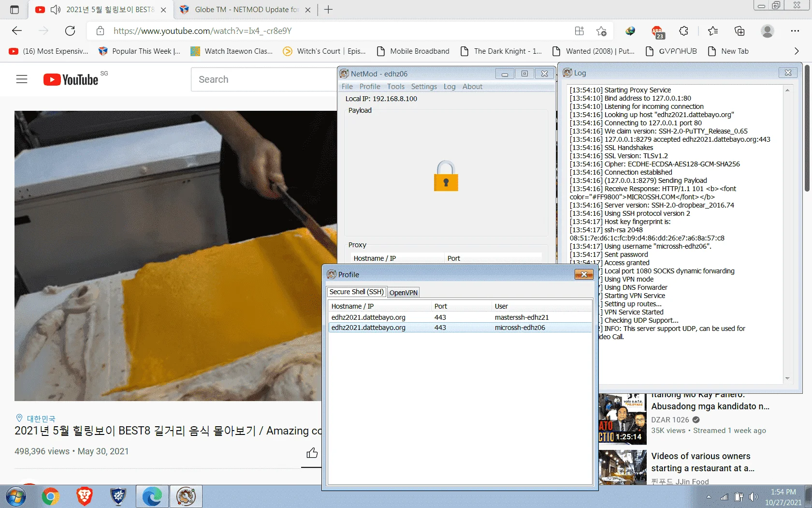Switch to the Globe TM - NETMOD tab
Image resolution: width=812 pixels, height=508 pixels.
click(245, 10)
